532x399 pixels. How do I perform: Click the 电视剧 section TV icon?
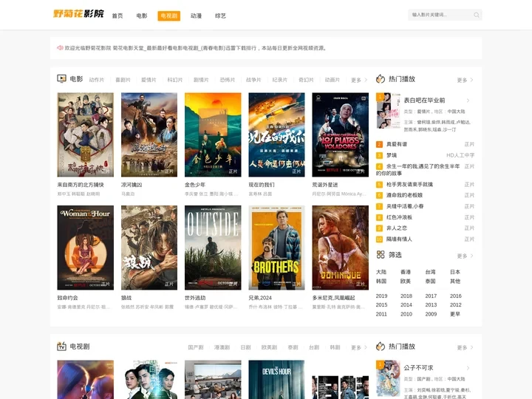pos(62,347)
